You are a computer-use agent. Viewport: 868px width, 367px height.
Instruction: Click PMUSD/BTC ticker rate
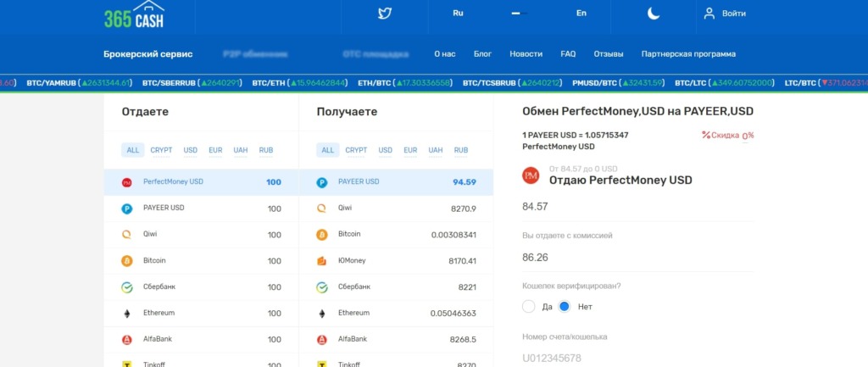pos(619,83)
